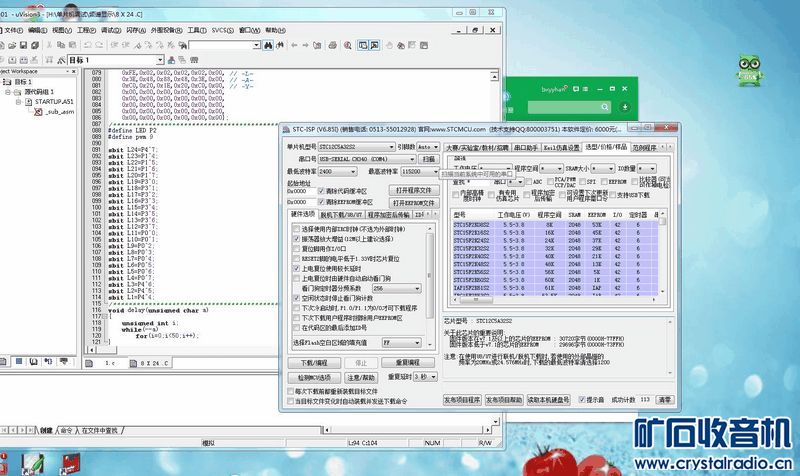The height and width of the screenshot is (476, 800).
Task: Target options icon beside target dropdown
Action: (61, 60)
